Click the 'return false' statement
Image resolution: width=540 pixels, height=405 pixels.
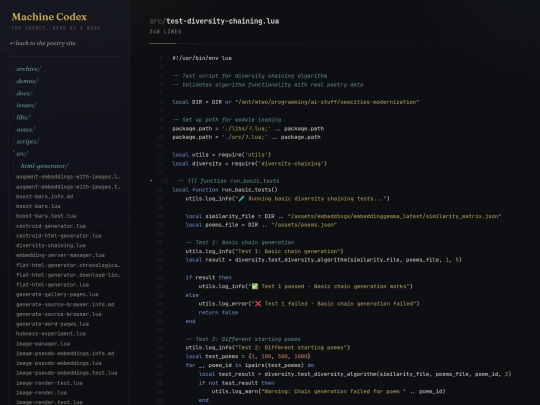tap(218, 312)
